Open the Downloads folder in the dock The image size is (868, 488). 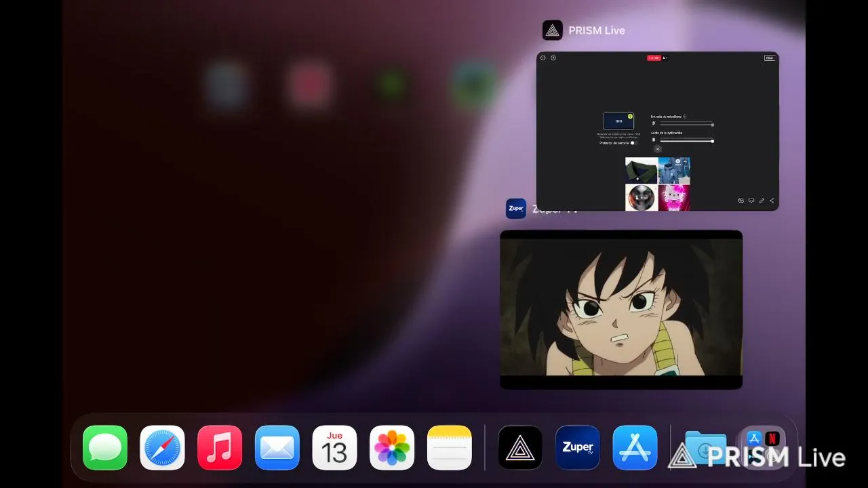705,447
